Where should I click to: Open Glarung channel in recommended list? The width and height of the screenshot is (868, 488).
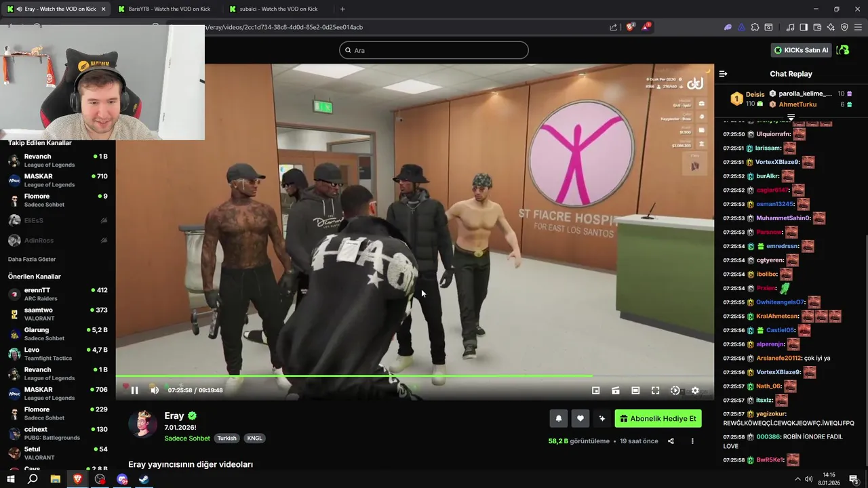click(x=58, y=334)
